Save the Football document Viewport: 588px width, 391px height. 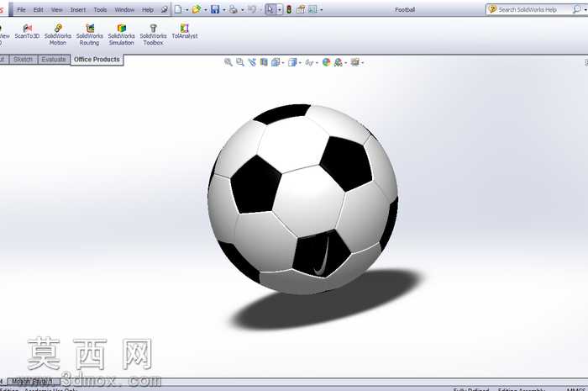[215, 9]
